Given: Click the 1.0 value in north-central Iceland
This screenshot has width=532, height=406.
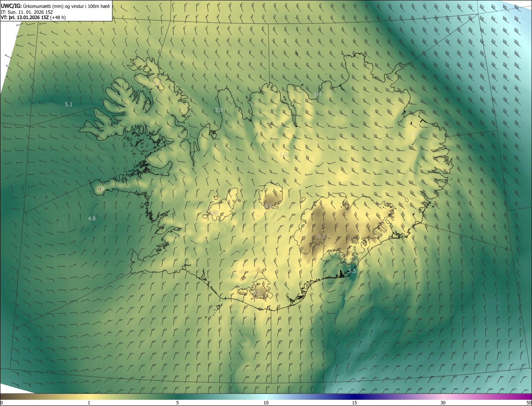Looking at the screenshot, I should click(283, 154).
